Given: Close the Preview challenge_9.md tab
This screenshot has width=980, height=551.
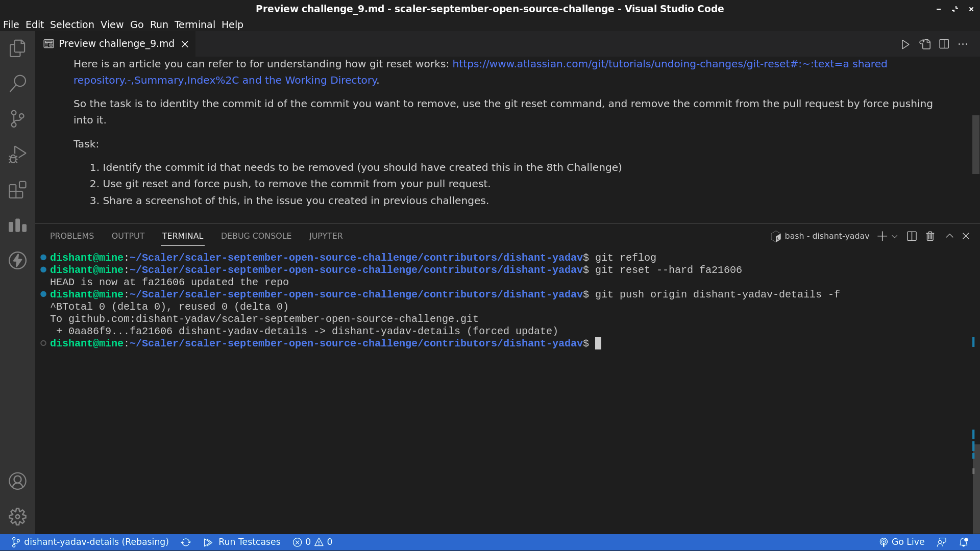Looking at the screenshot, I should (185, 44).
